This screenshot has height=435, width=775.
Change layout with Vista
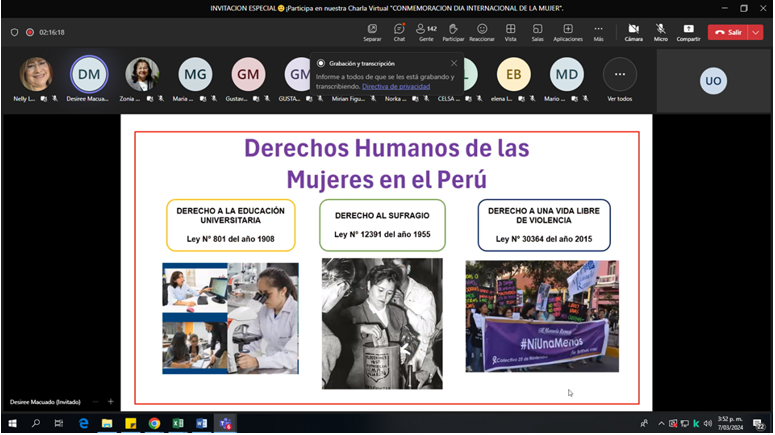(511, 32)
